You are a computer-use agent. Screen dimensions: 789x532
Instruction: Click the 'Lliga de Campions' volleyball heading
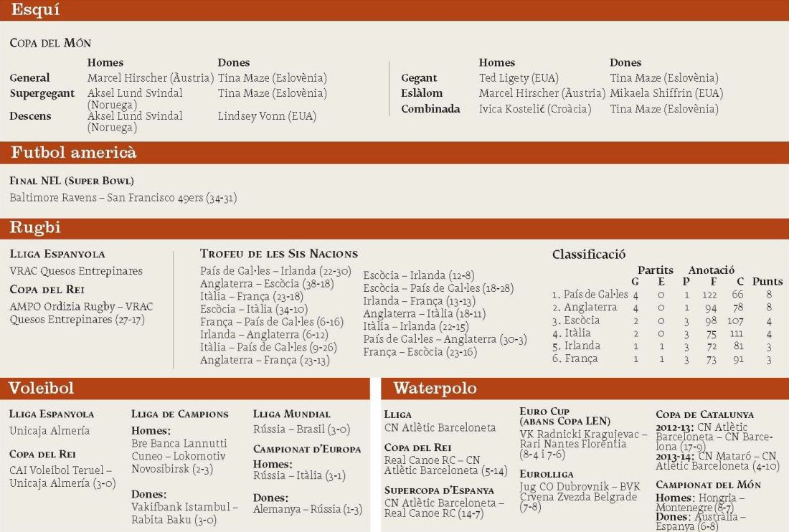click(179, 414)
